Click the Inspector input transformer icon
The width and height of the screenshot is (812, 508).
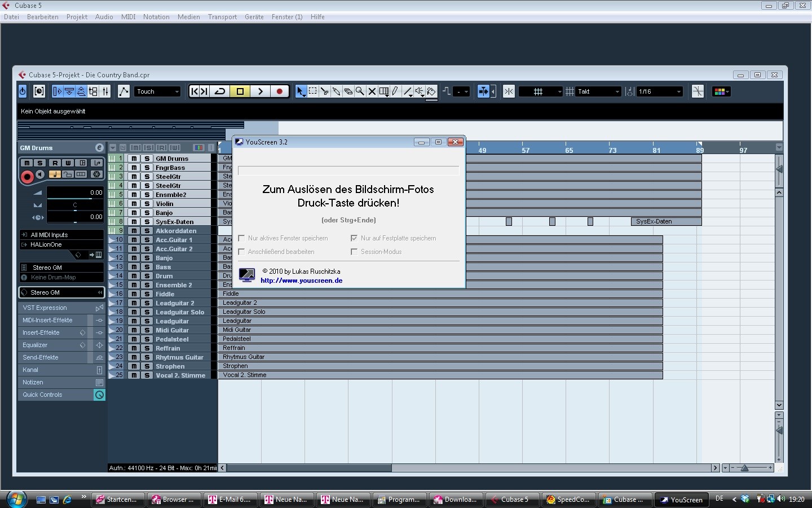point(96,163)
